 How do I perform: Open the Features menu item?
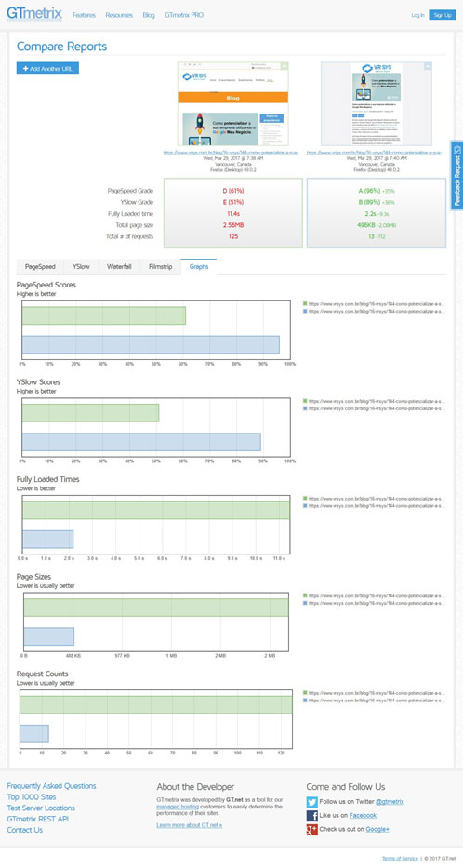(84, 15)
